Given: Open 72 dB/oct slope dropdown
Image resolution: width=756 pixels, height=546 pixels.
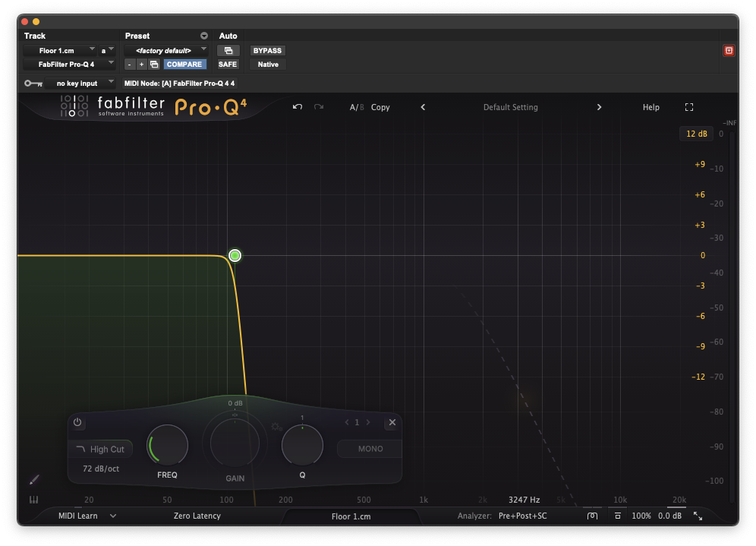Looking at the screenshot, I should point(101,469).
